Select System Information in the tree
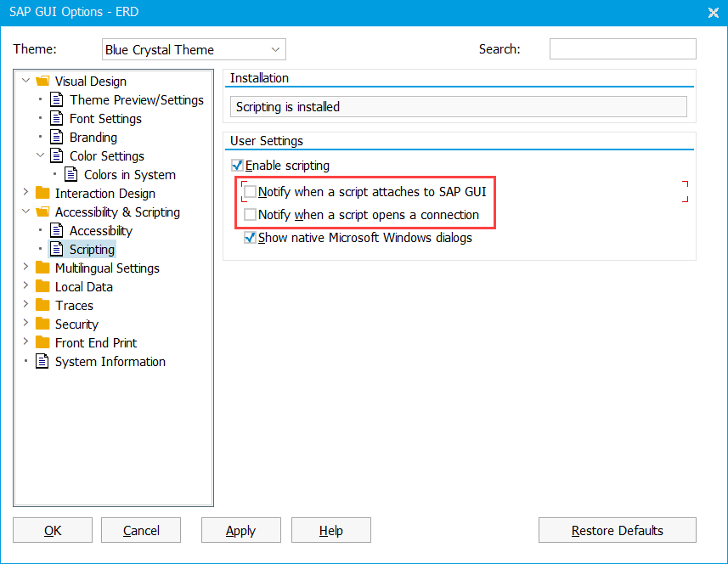Screen dimensions: 728x564 coord(110,362)
